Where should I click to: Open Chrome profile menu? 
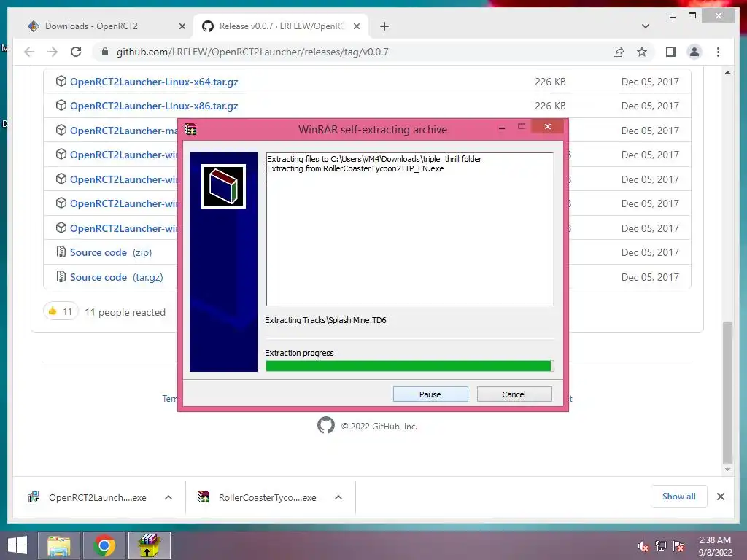tap(694, 52)
